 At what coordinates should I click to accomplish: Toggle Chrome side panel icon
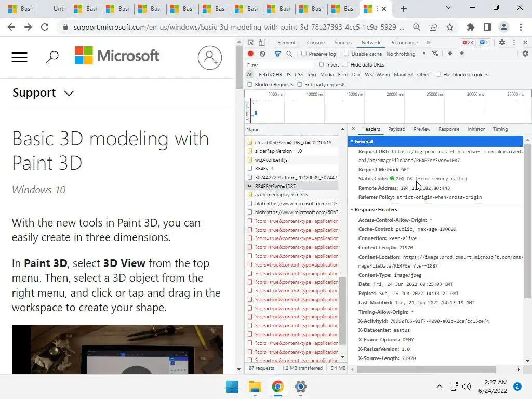pyautogui.click(x=487, y=27)
